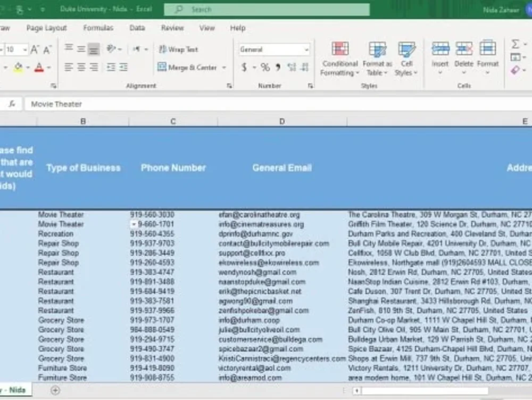Select cell efan@carolinatheatre.org
Screen dimensions: 532x400
[282, 215]
